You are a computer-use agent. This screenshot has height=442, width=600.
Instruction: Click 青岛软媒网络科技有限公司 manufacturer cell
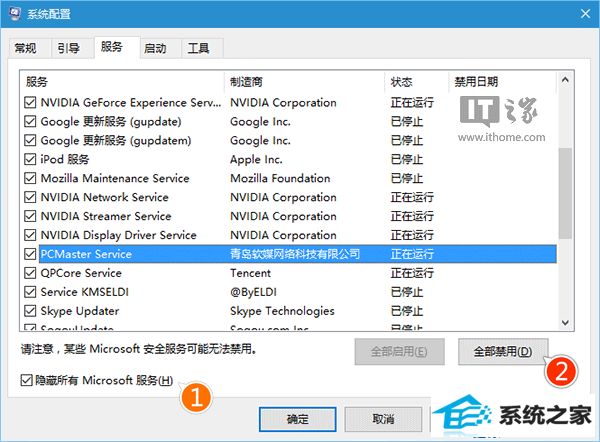click(x=295, y=254)
